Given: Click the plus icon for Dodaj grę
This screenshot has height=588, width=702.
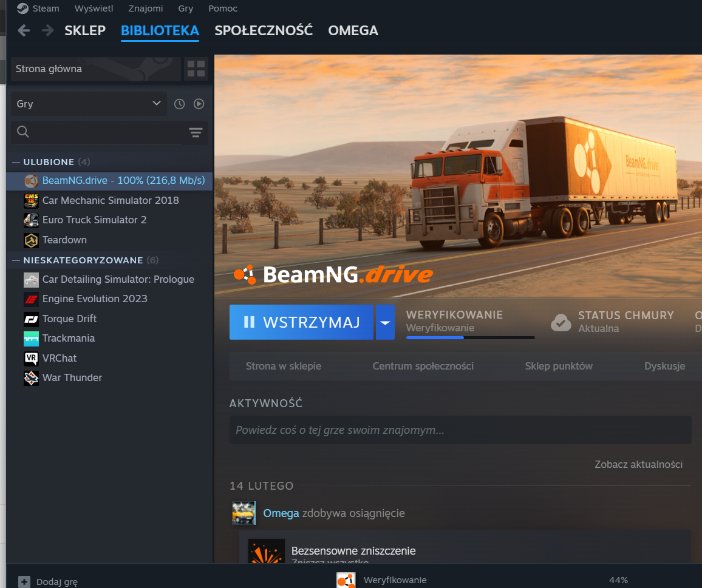Looking at the screenshot, I should pos(24,582).
